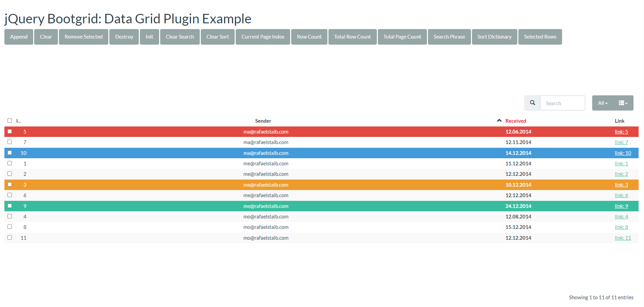
Task: Click the Destroy button
Action: point(124,37)
